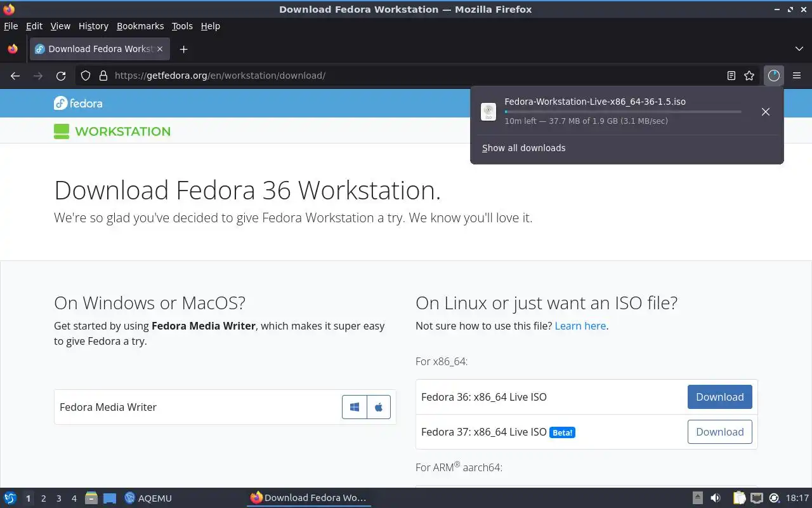Open the file manager taskbar launcher
This screenshot has height=508, width=812.
[91, 498]
